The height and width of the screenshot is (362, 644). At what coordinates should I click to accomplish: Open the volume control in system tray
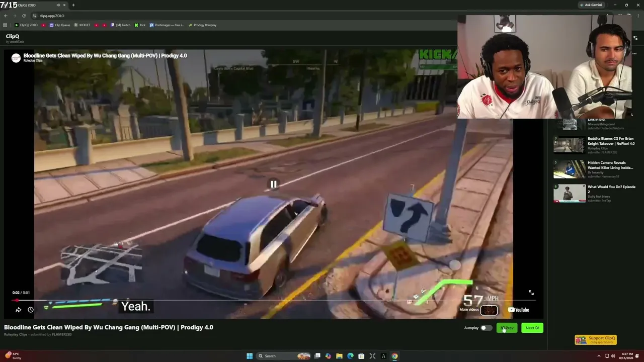[613, 356]
